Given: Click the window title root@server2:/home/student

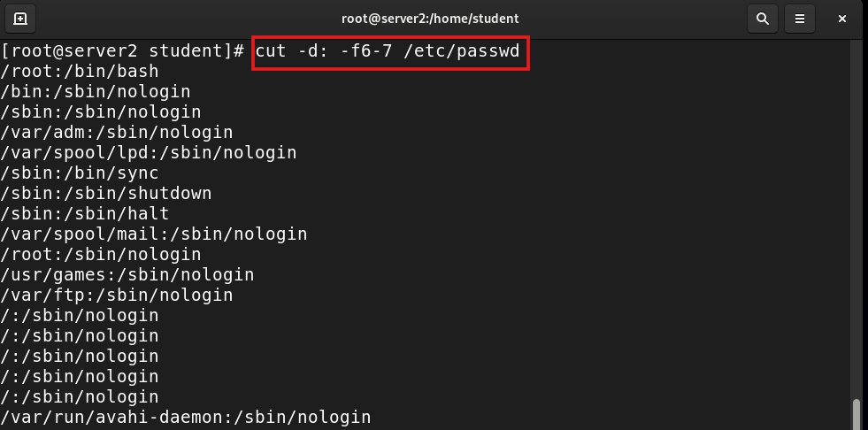Looking at the screenshot, I should pos(430,19).
